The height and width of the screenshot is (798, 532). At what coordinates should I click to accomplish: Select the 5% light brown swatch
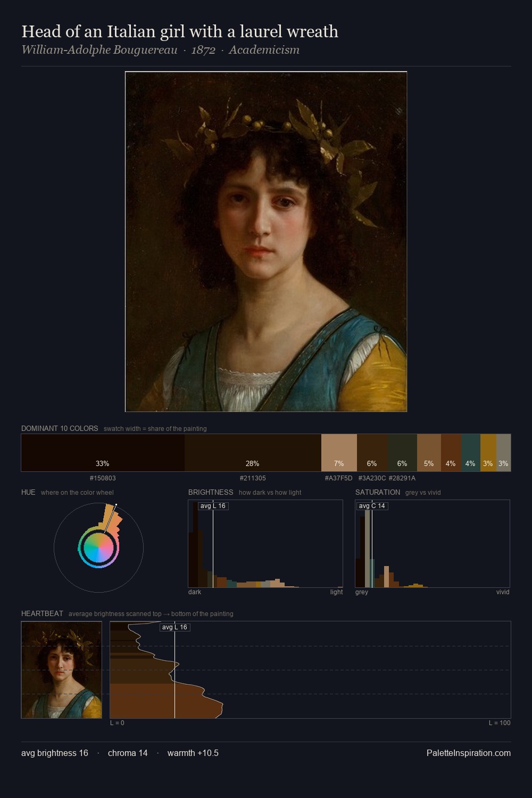click(x=429, y=453)
